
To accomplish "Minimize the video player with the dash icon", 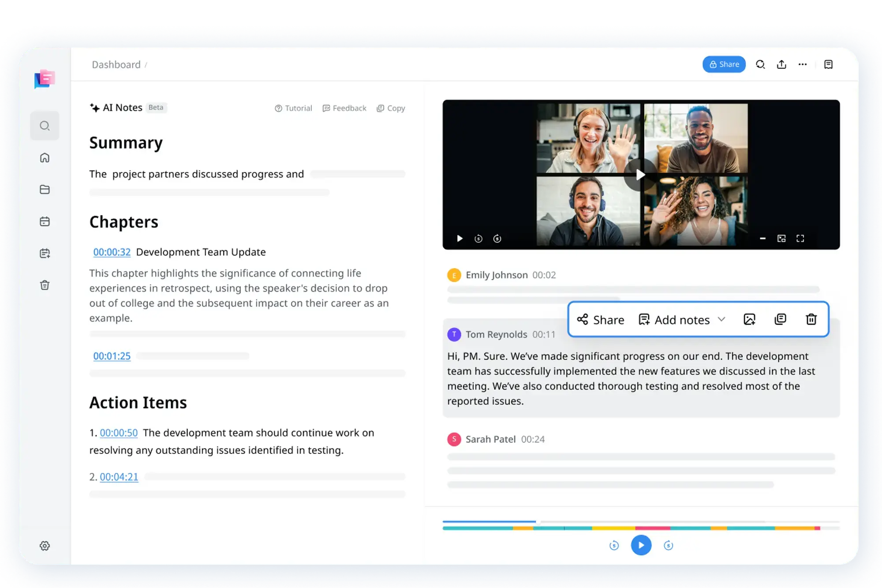I will point(762,238).
